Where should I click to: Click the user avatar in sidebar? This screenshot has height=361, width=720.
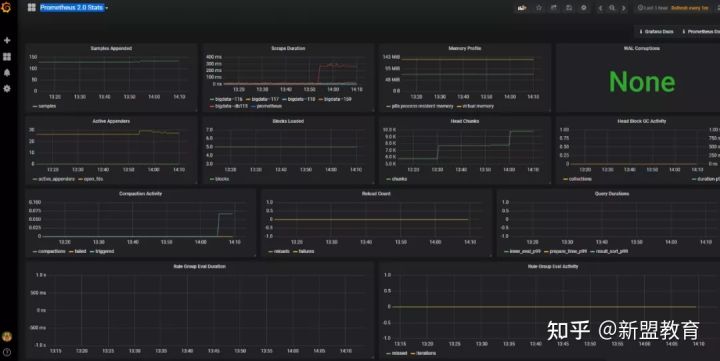[7, 337]
